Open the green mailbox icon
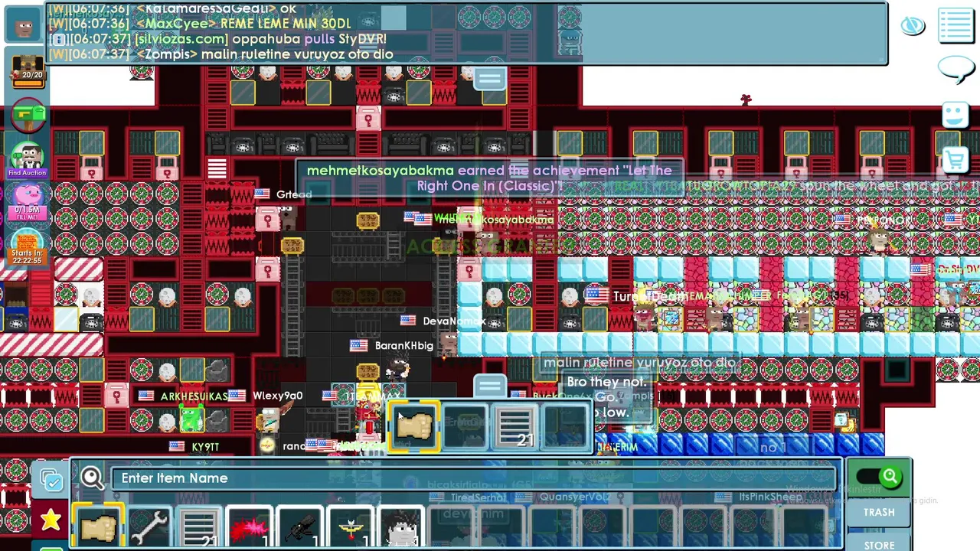 click(x=28, y=116)
